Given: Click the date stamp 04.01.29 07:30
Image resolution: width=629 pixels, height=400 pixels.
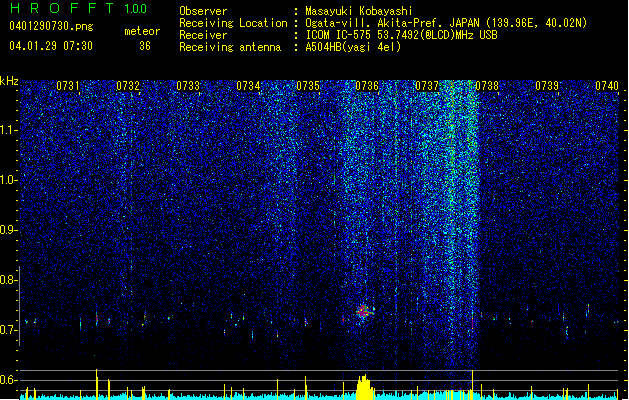Looking at the screenshot, I should pyautogui.click(x=51, y=46).
